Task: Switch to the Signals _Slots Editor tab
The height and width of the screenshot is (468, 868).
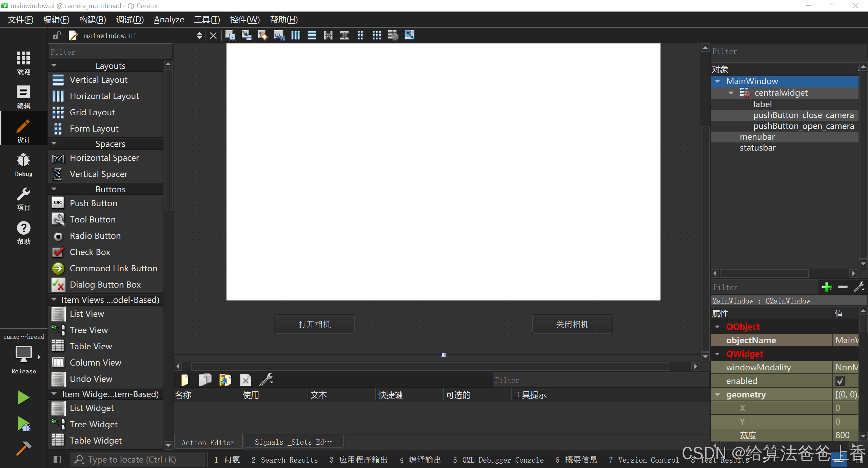Action: click(x=293, y=442)
